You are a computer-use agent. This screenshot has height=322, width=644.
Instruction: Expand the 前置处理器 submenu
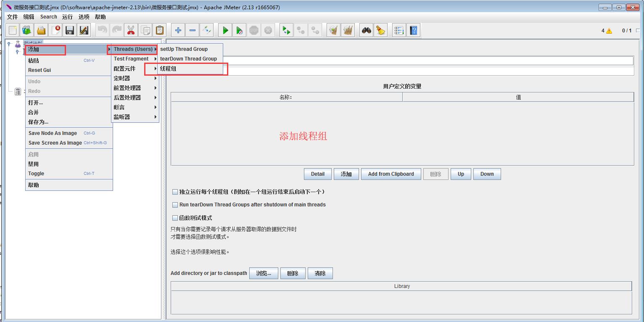[135, 88]
